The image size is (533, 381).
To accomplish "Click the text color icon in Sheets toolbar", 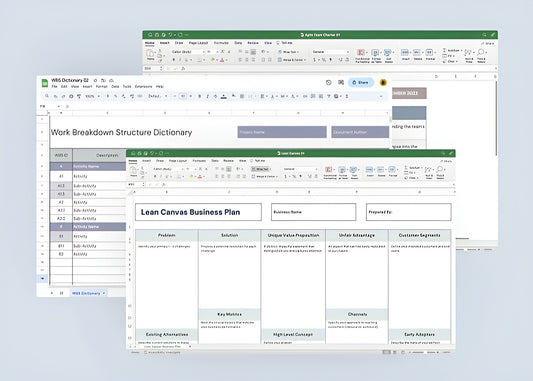I will 224,97.
